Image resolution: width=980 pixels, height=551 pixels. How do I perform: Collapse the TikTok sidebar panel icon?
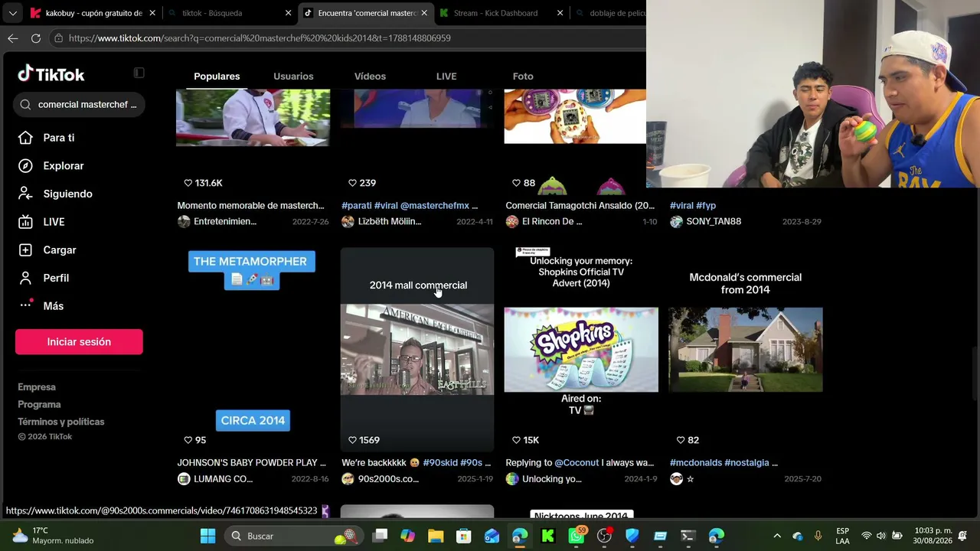(x=139, y=73)
